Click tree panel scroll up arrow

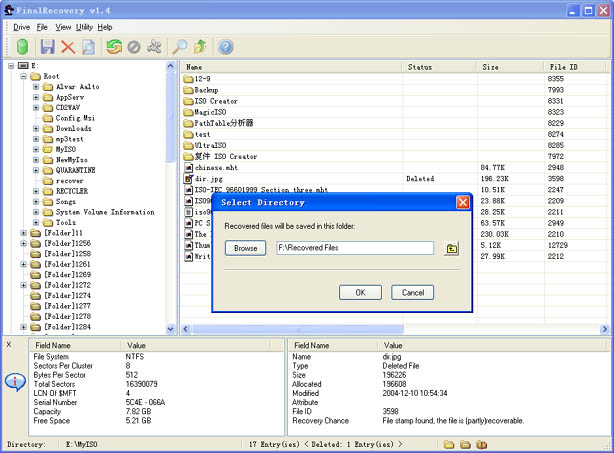pyautogui.click(x=170, y=66)
